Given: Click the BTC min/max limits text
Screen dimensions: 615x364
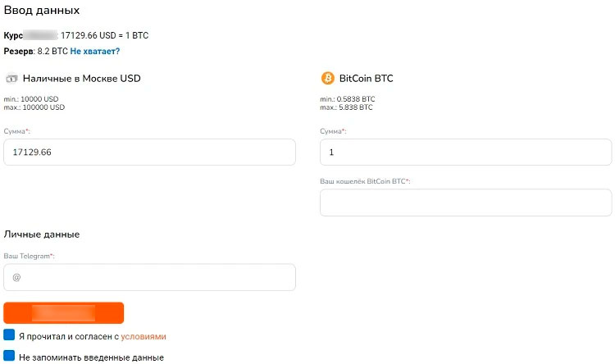Looking at the screenshot, I should click(x=346, y=103).
